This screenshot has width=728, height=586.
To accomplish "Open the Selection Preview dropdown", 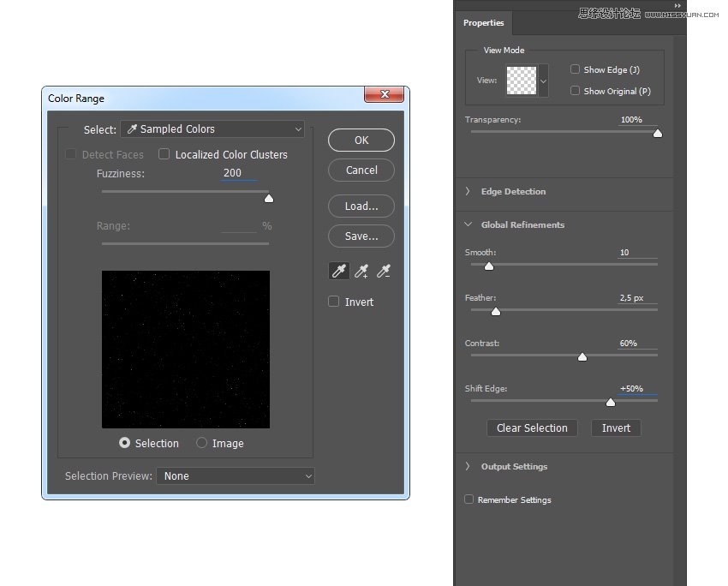I will click(x=236, y=475).
